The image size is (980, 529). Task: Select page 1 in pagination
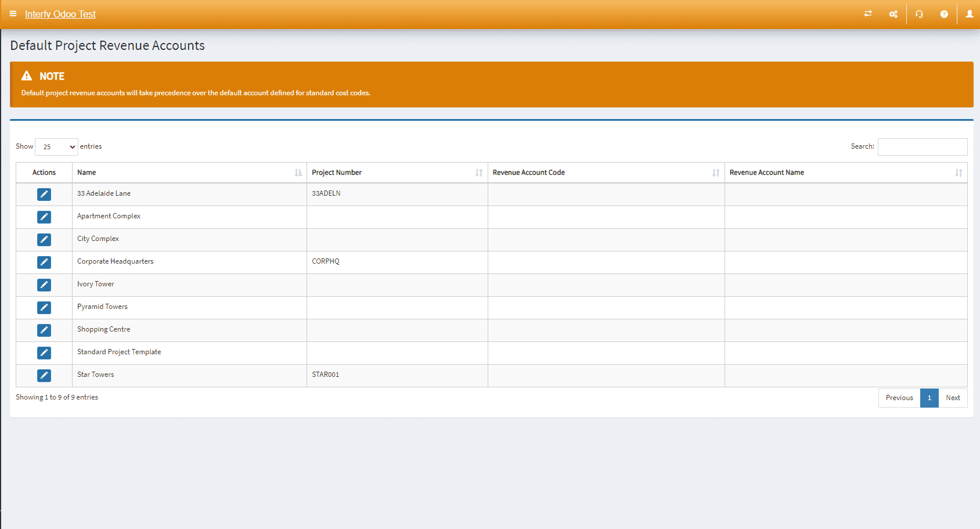[x=929, y=398]
